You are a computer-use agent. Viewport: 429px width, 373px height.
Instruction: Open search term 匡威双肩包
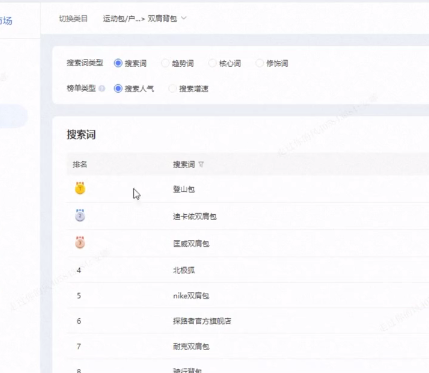click(x=191, y=244)
